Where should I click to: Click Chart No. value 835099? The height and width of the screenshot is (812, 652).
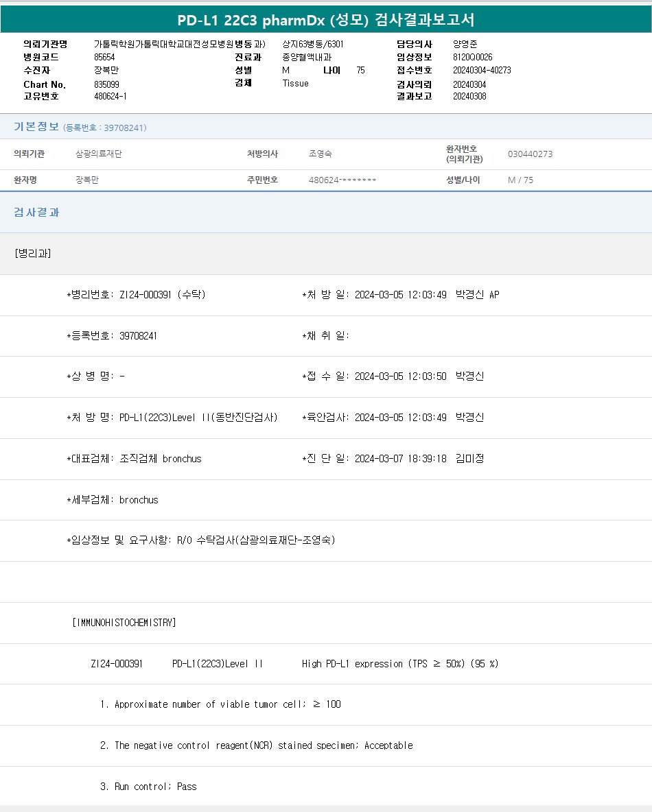[106, 84]
